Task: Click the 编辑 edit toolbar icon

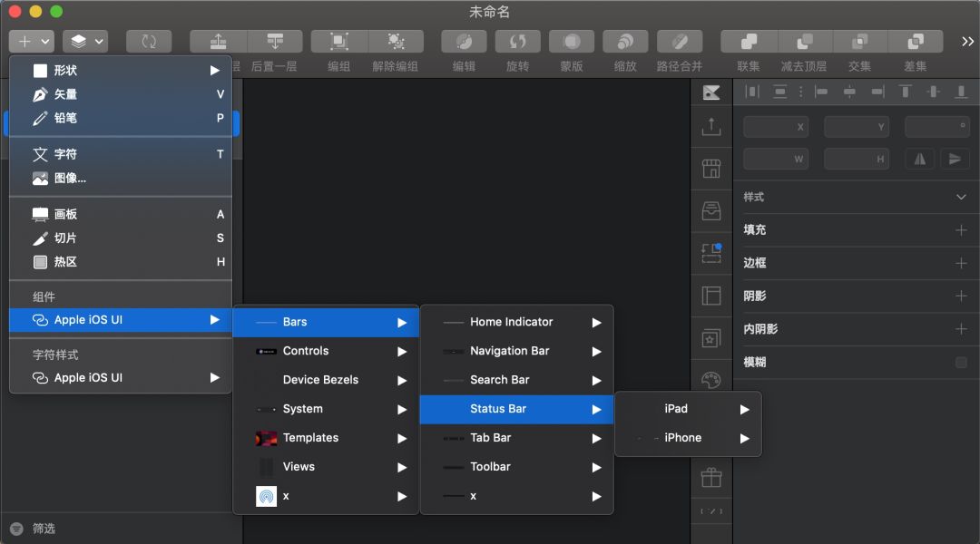Action: coord(464,41)
